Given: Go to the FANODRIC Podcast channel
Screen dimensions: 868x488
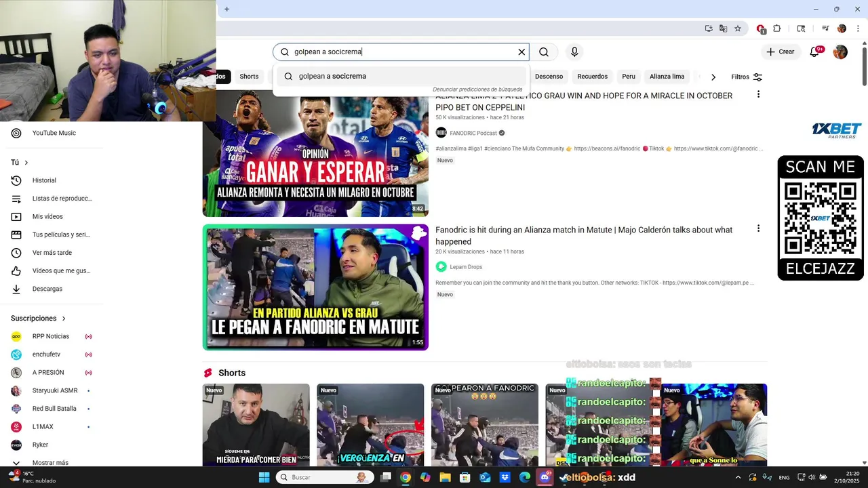Looking at the screenshot, I should pos(473,134).
